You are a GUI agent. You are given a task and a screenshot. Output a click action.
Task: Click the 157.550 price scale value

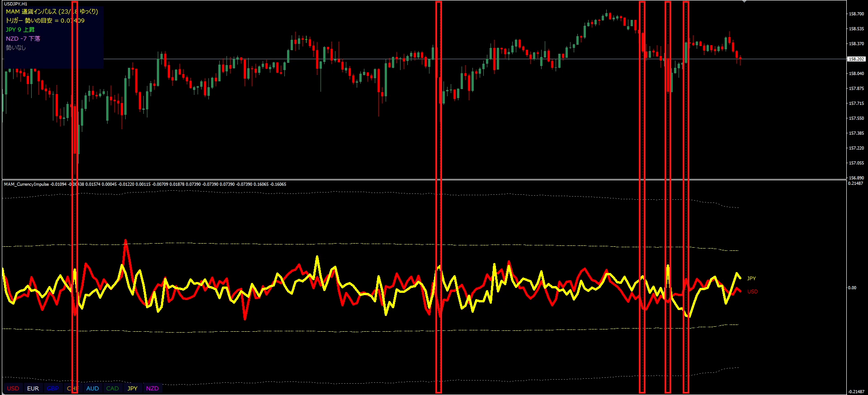(857, 118)
